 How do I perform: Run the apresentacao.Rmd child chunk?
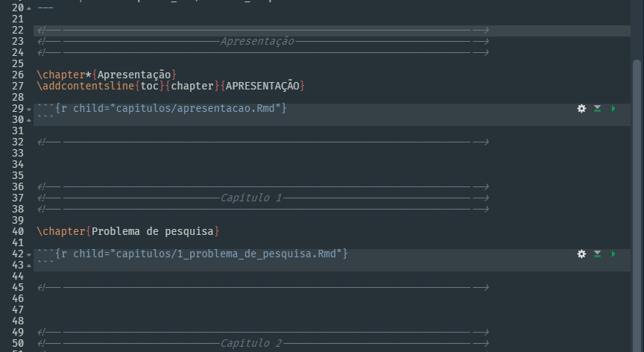[x=613, y=108]
